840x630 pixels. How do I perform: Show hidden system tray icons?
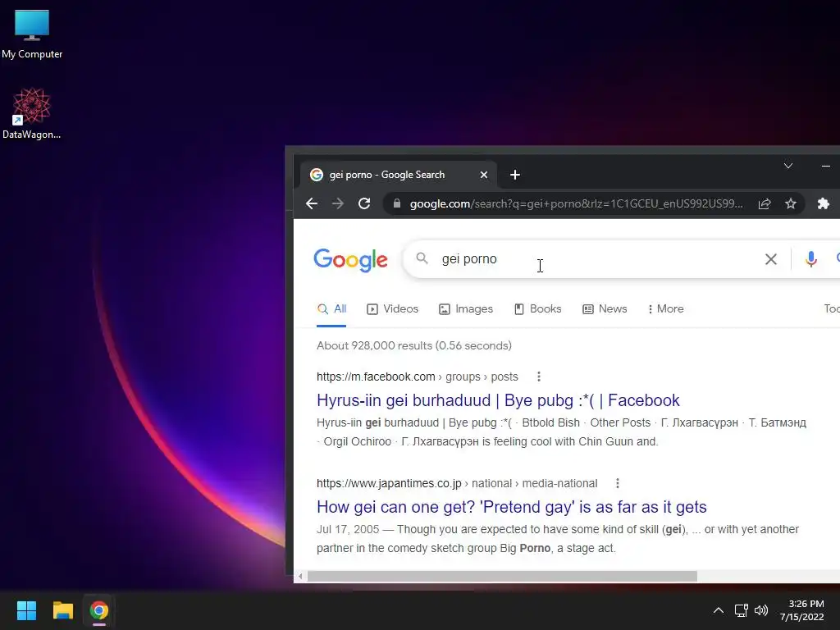pos(719,610)
